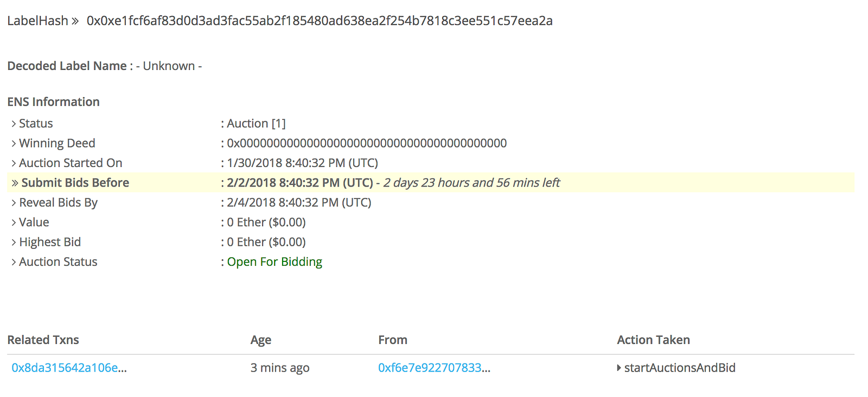Click the chevron beside Winning Deed
Viewport: 868px width, 397px height.
tap(14, 144)
